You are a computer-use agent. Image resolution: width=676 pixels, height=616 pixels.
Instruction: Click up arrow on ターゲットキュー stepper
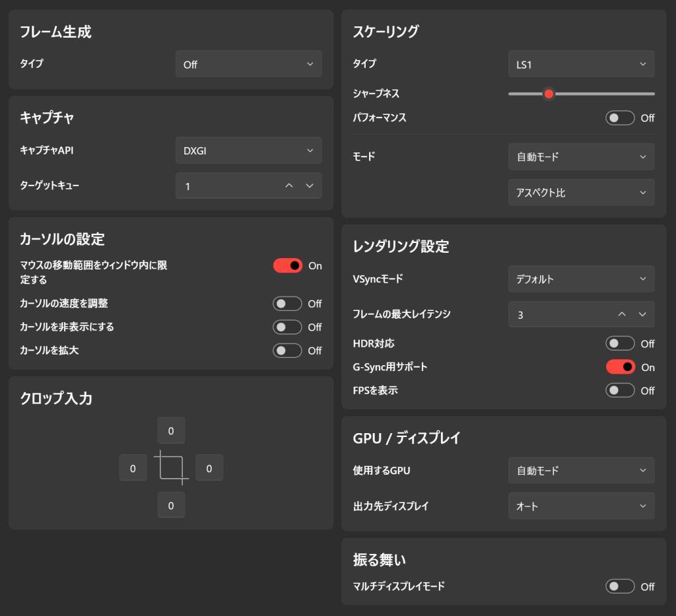pyautogui.click(x=288, y=186)
